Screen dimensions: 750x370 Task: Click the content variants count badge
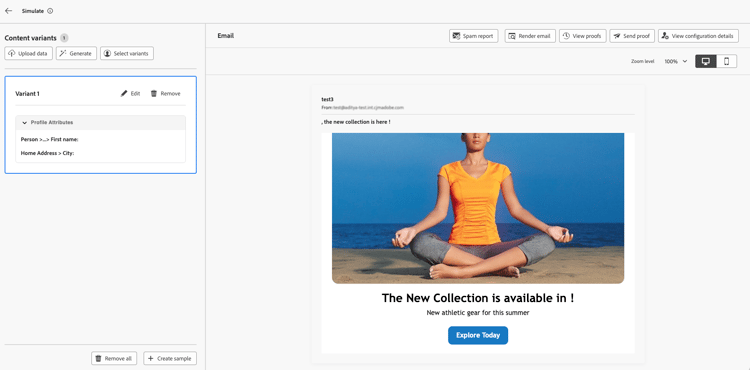click(64, 38)
